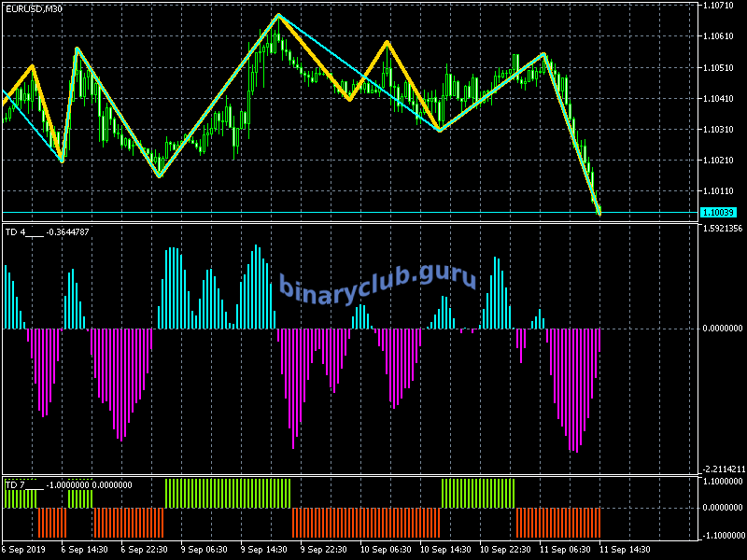
Task: Click the EURUSD,M30 chart title label
Action: point(35,8)
